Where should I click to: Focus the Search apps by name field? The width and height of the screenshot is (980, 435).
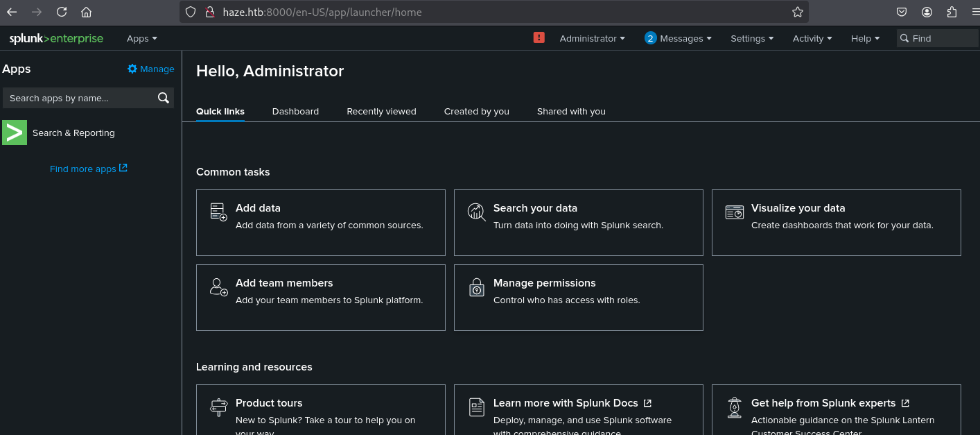point(88,98)
